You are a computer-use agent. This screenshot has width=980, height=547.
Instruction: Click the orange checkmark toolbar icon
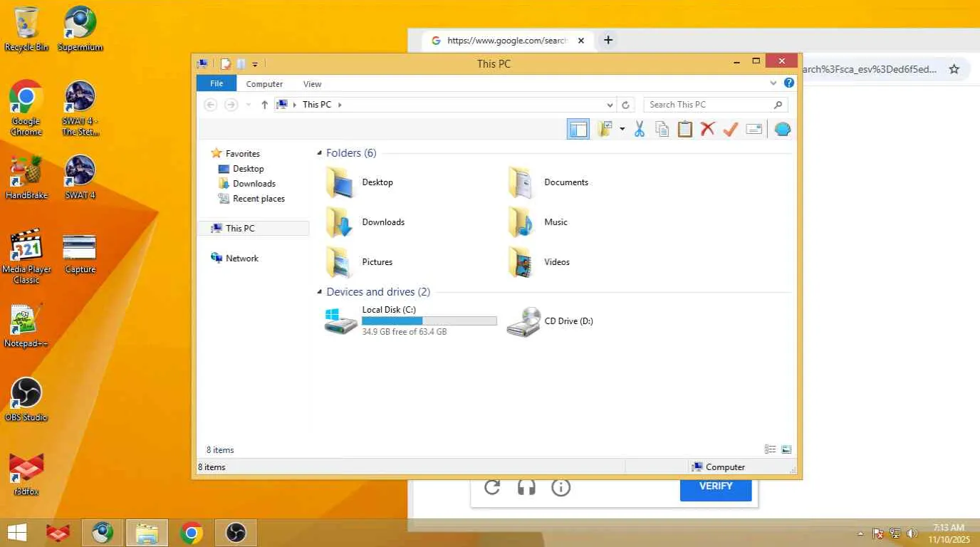(730, 129)
